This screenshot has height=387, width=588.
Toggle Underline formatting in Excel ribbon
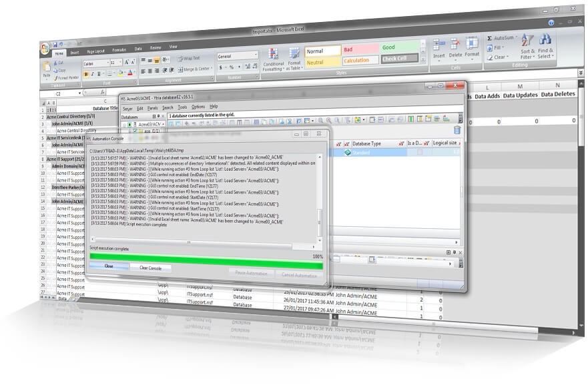[x=99, y=74]
